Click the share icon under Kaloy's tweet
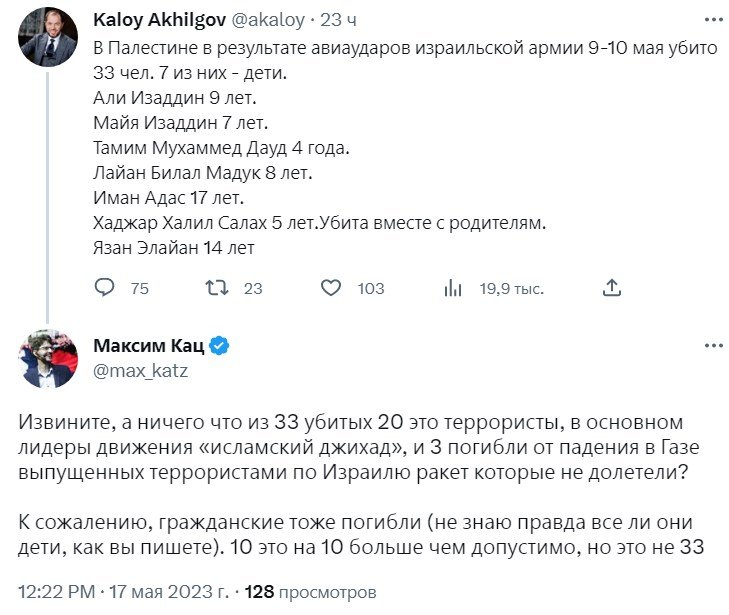The height and width of the screenshot is (615, 729). tap(613, 288)
